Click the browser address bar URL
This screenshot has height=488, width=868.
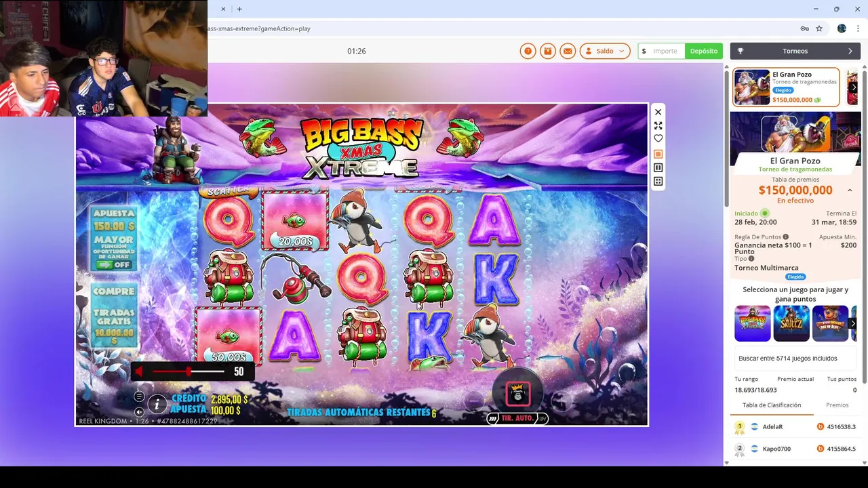(x=258, y=28)
